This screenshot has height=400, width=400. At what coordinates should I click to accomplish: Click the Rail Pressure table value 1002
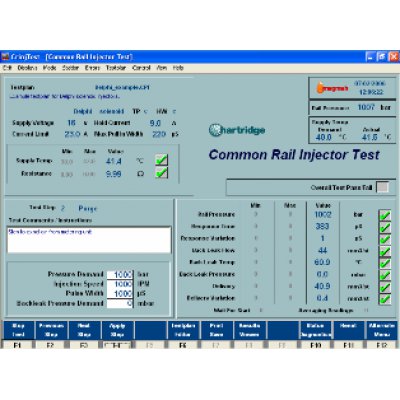323,214
